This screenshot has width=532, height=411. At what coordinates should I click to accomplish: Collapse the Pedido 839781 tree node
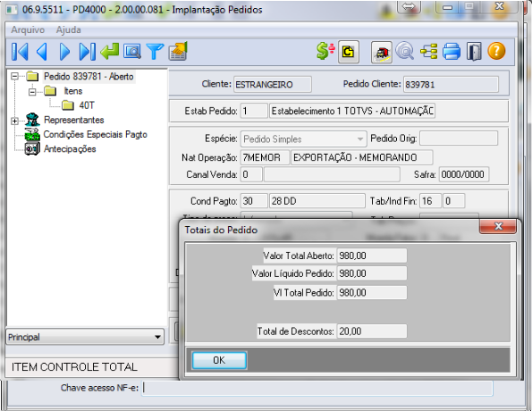coord(14,76)
